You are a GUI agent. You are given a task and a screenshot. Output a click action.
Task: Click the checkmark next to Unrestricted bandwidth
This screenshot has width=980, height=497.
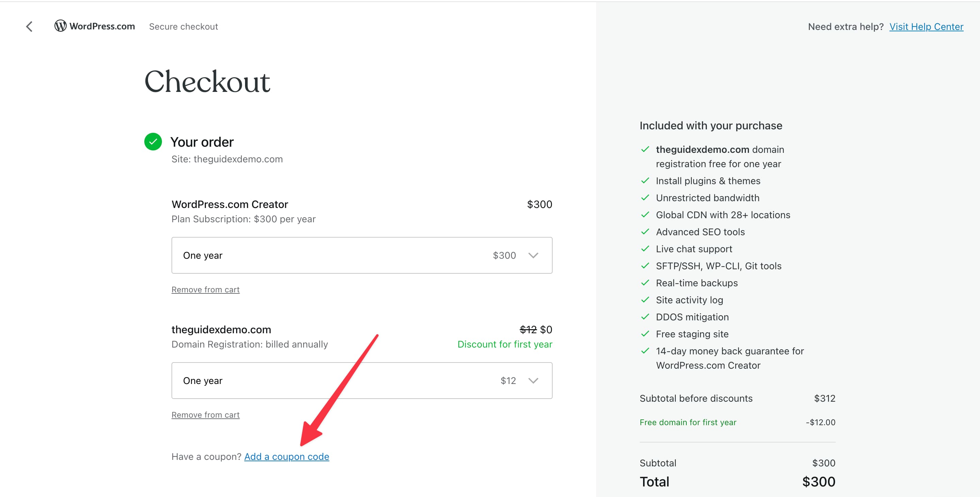(x=646, y=197)
